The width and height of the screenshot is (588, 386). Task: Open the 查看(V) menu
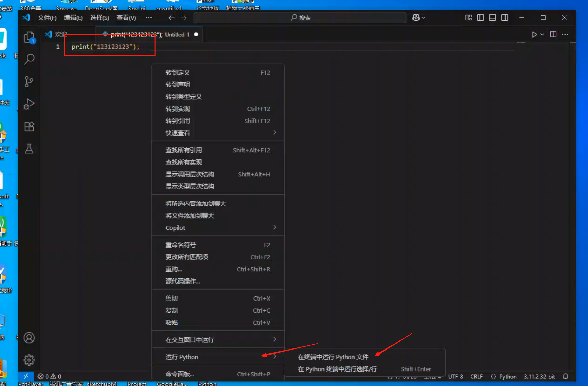pos(126,18)
